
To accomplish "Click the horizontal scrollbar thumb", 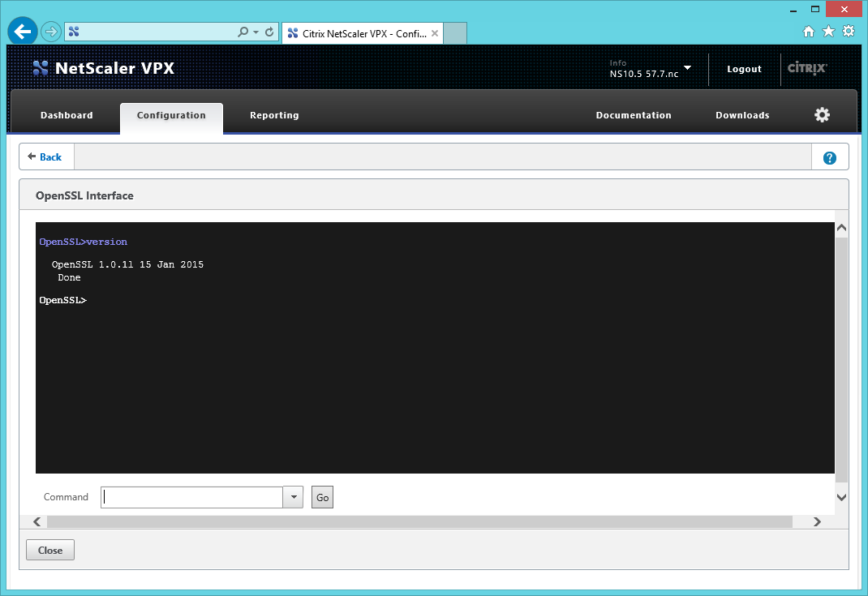I will coord(419,522).
